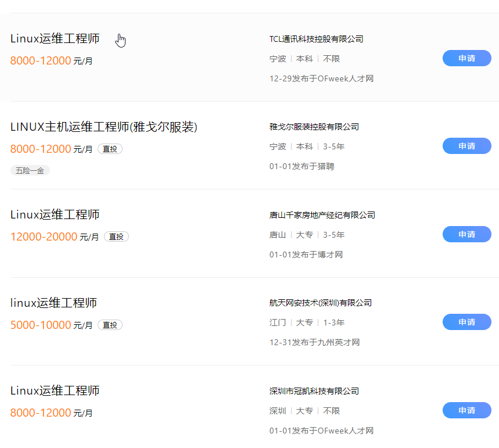Click 直投 tag beside 5000-10000 salary

click(110, 325)
